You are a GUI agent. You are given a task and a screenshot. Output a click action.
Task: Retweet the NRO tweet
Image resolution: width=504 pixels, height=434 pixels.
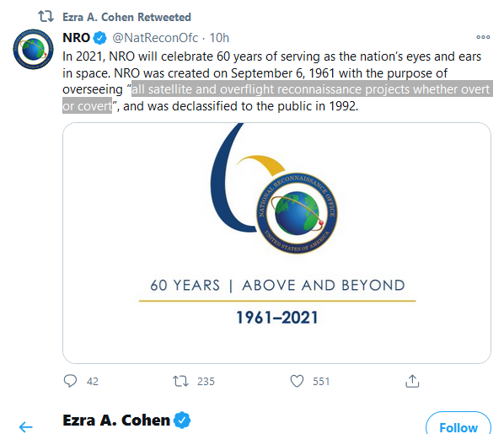(180, 381)
